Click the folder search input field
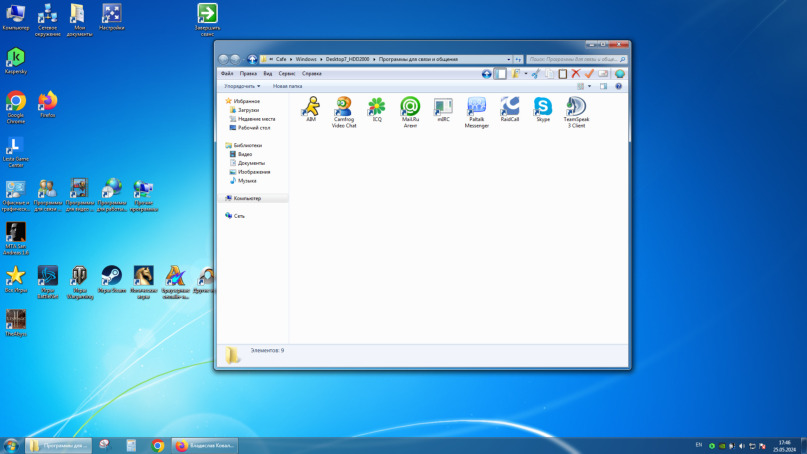 tap(572, 59)
